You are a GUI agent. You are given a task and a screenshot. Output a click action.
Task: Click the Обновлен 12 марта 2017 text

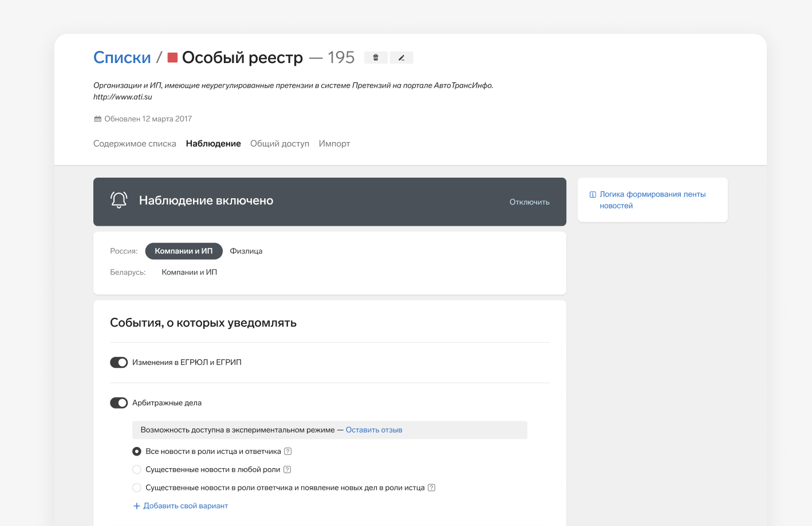coord(148,119)
